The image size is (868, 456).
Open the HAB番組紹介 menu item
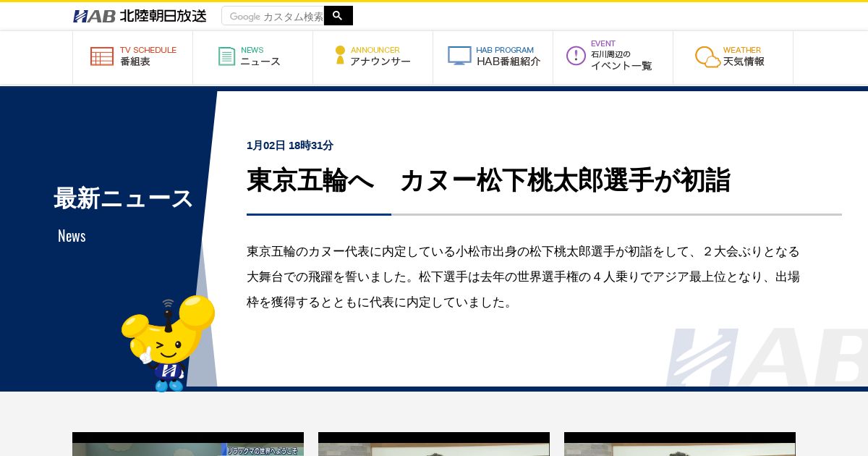tap(493, 57)
